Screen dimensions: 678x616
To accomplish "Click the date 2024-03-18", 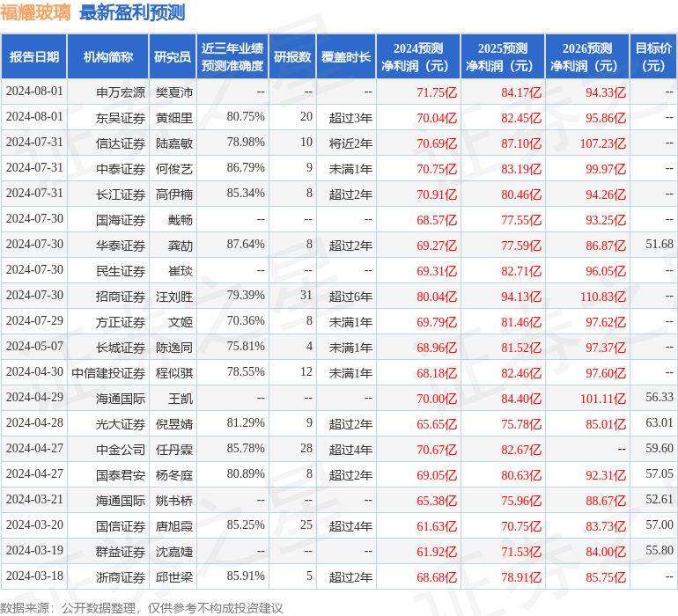I will [x=34, y=576].
